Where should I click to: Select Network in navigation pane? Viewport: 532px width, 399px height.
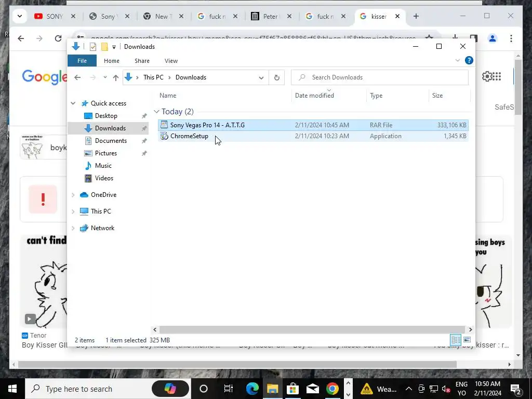[102, 228]
